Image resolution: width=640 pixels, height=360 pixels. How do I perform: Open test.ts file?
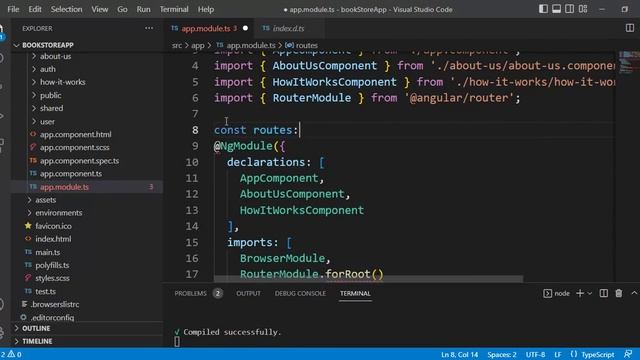pyautogui.click(x=45, y=291)
